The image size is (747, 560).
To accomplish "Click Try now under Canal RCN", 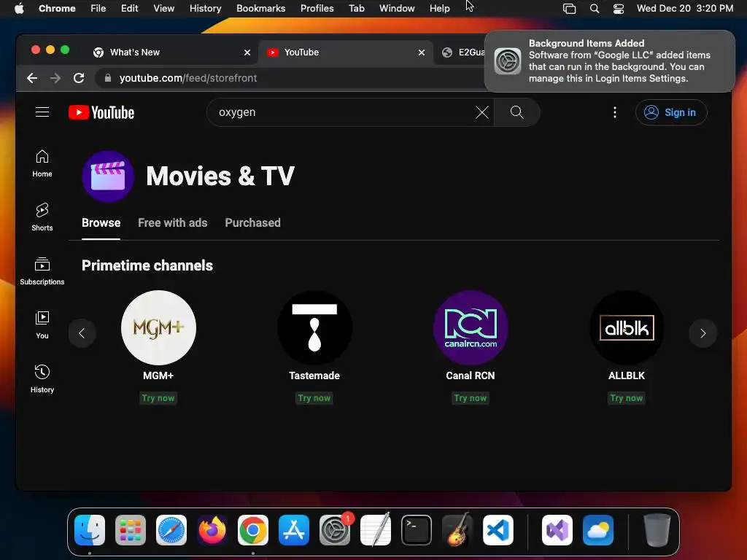I will (x=471, y=398).
